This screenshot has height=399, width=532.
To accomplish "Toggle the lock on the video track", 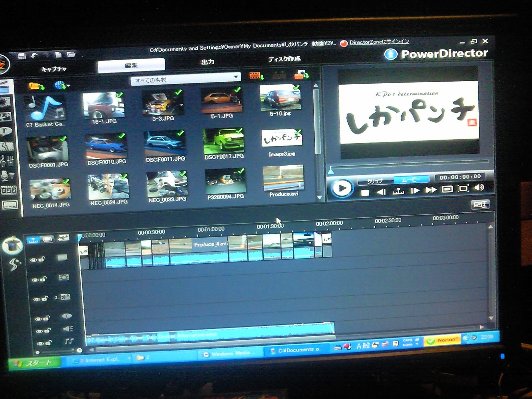I will pyautogui.click(x=42, y=259).
